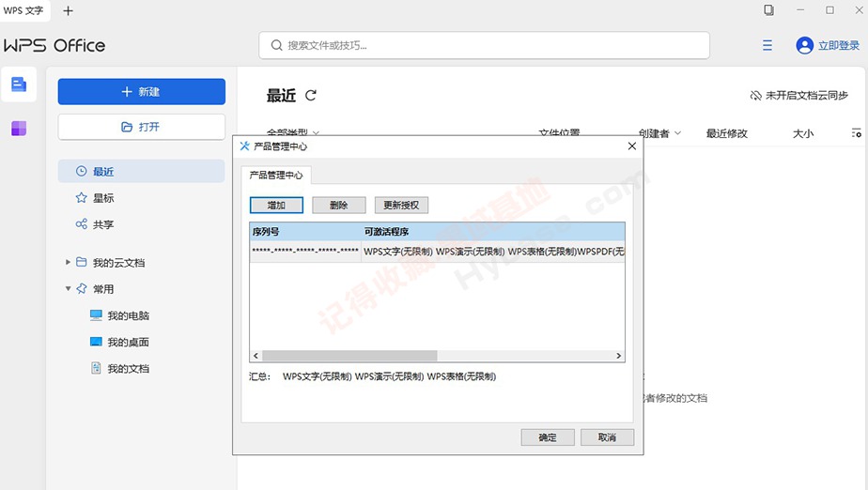Image resolution: width=868 pixels, height=490 pixels.
Task: Click the document icon beside 我的文档
Action: [x=96, y=368]
